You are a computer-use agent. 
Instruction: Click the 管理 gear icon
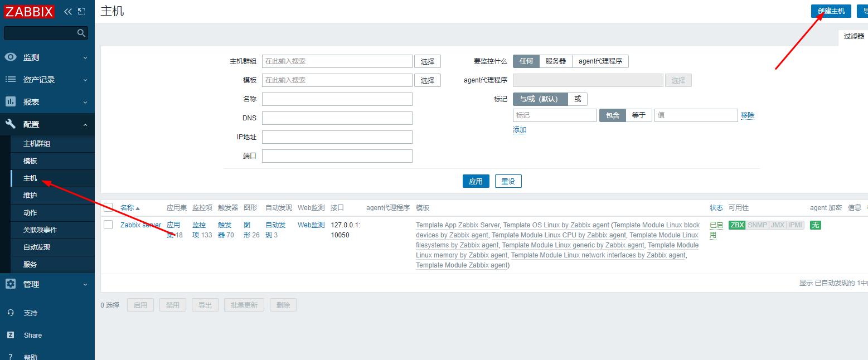[11, 284]
